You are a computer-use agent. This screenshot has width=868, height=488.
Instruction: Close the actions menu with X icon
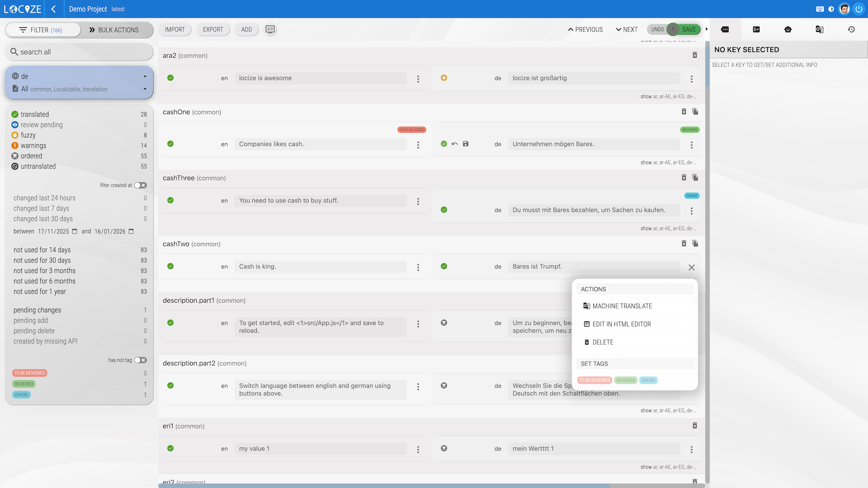pyautogui.click(x=692, y=267)
